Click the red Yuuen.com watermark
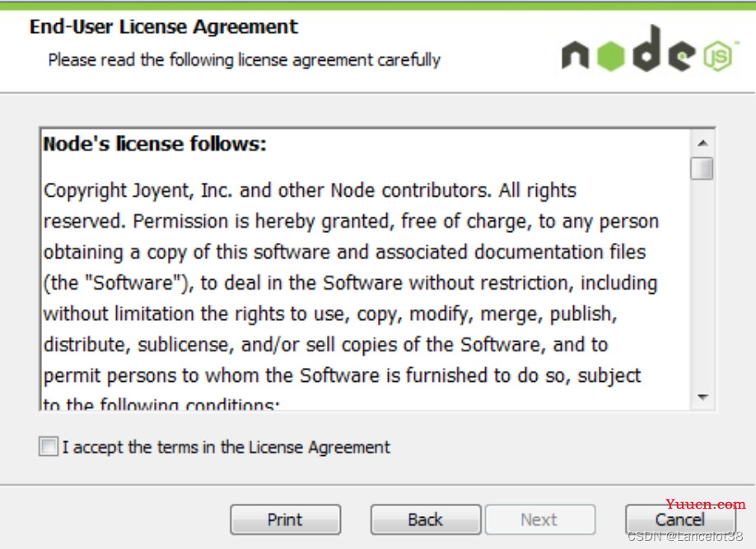The height and width of the screenshot is (549, 756). click(706, 505)
